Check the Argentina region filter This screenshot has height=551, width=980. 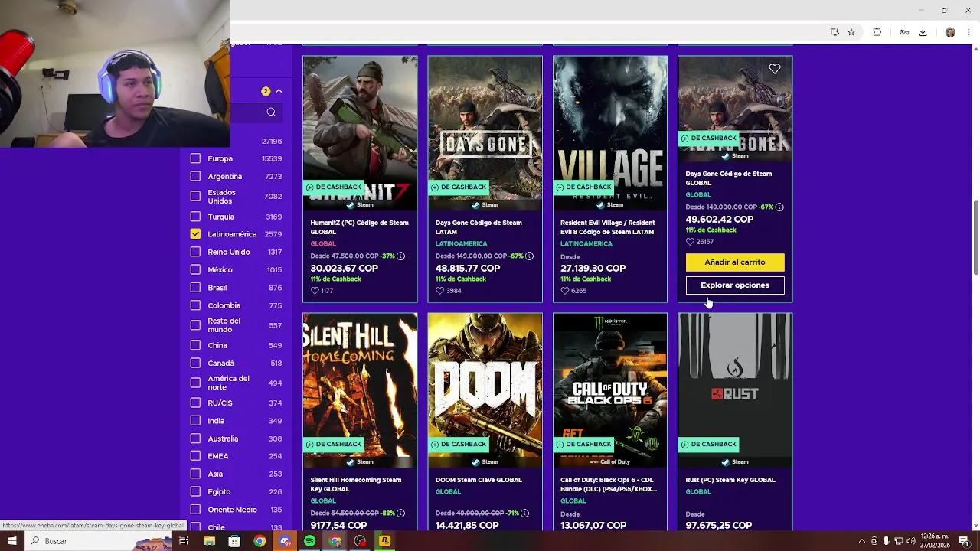coord(195,176)
